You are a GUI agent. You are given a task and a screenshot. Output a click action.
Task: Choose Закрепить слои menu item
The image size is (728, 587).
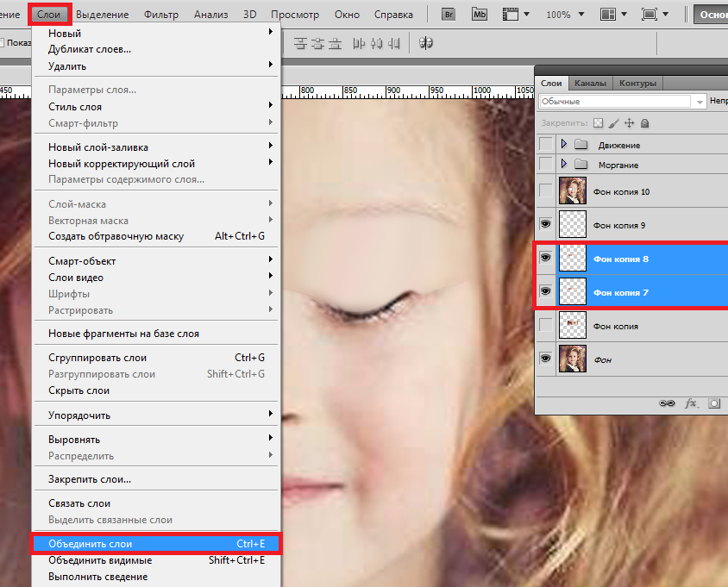[x=156, y=479]
